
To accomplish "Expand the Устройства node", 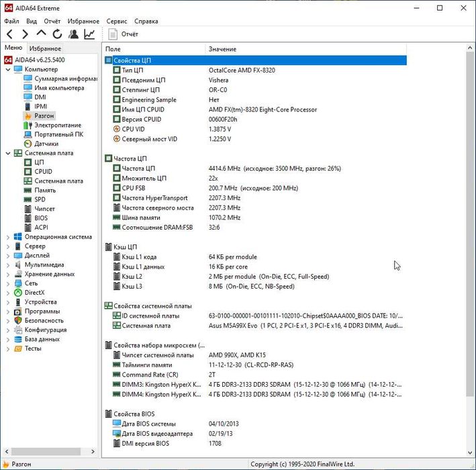I will click(x=8, y=302).
